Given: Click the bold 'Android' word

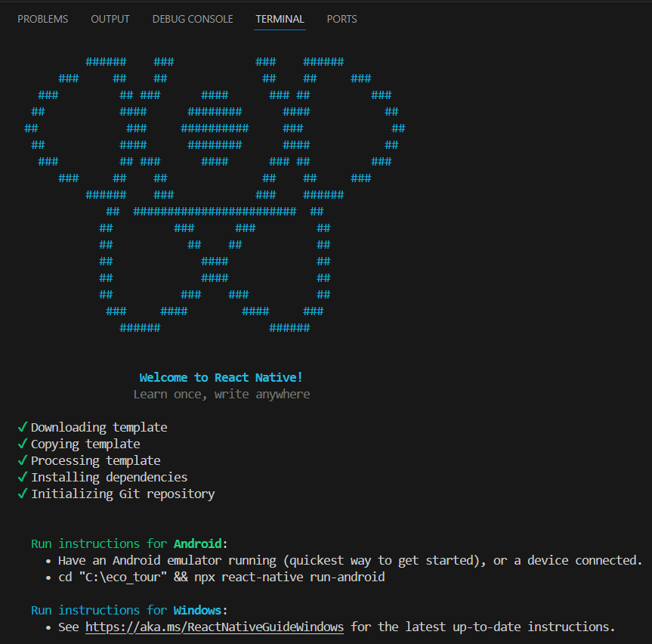Looking at the screenshot, I should [197, 543].
